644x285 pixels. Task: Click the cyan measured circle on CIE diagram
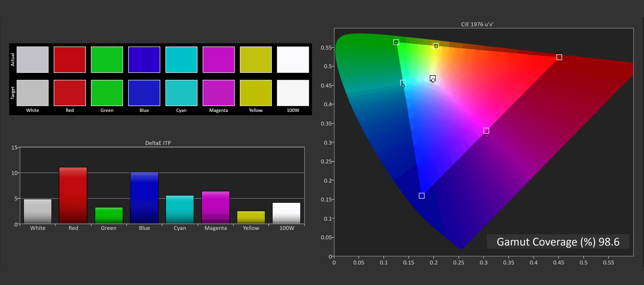pos(403,86)
